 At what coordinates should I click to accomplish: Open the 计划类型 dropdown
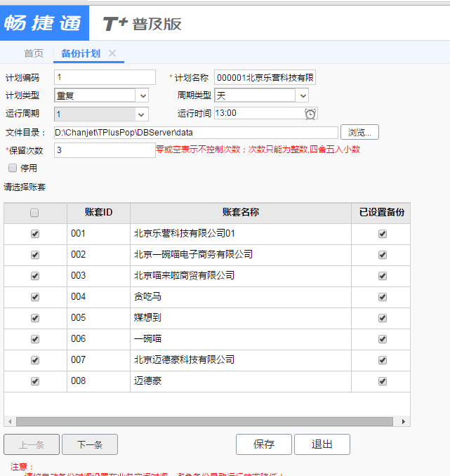point(143,96)
